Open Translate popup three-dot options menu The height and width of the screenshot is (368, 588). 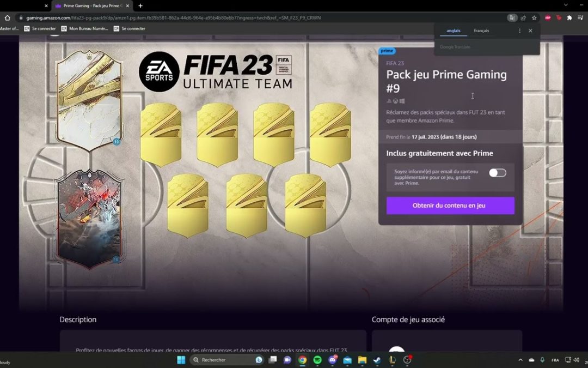(x=519, y=31)
